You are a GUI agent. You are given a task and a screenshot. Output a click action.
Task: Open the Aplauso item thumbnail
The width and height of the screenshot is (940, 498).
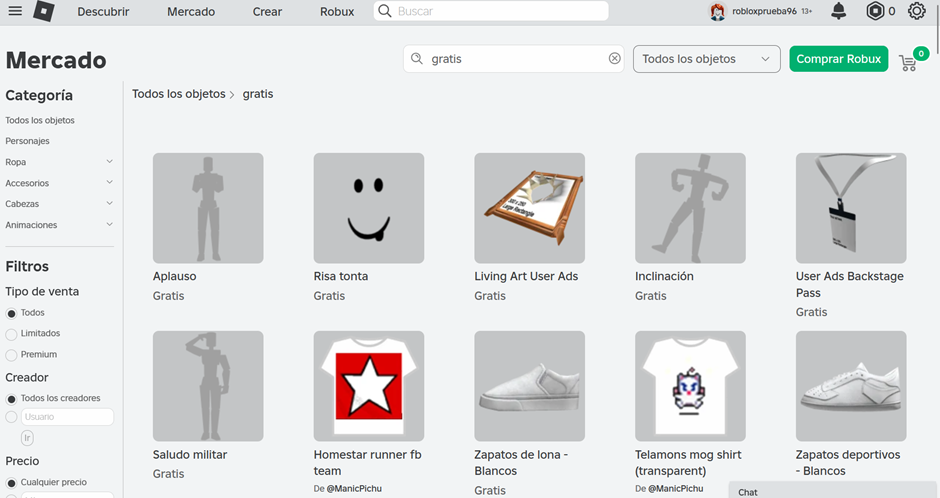(x=208, y=208)
